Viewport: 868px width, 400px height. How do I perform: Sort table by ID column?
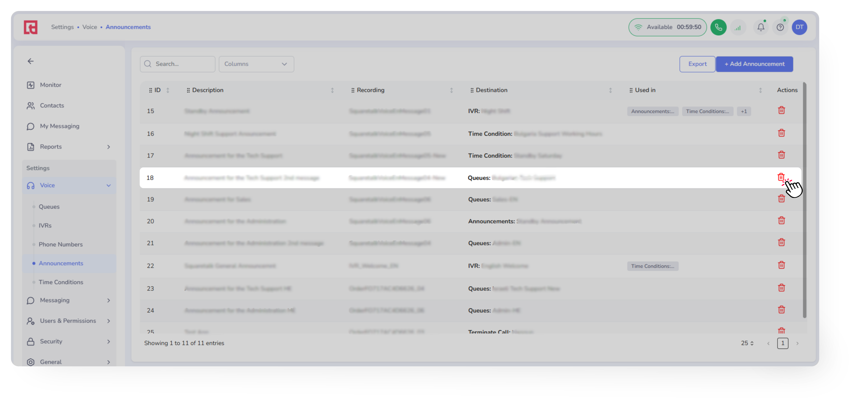pos(168,90)
